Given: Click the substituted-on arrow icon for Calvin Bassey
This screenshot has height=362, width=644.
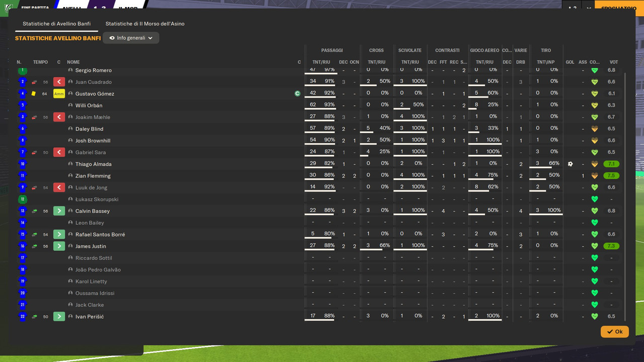Looking at the screenshot, I should (59, 211).
